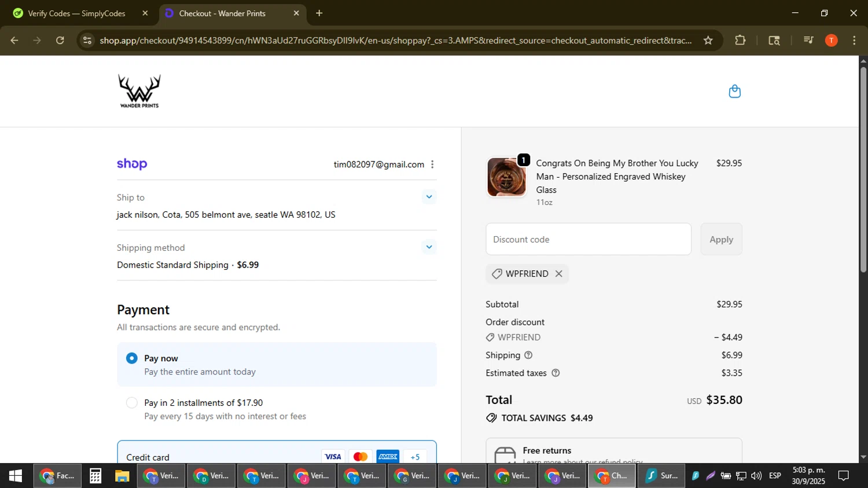Remove the WPFRIEND discount code tag
Viewport: 868px width, 488px height.
click(558, 274)
